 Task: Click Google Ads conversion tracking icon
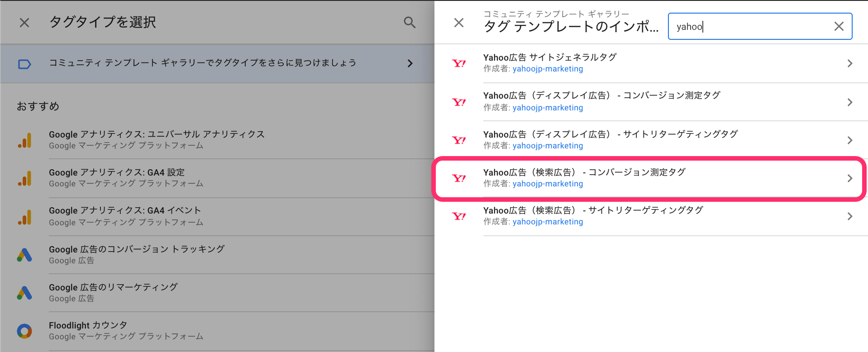pos(24,255)
